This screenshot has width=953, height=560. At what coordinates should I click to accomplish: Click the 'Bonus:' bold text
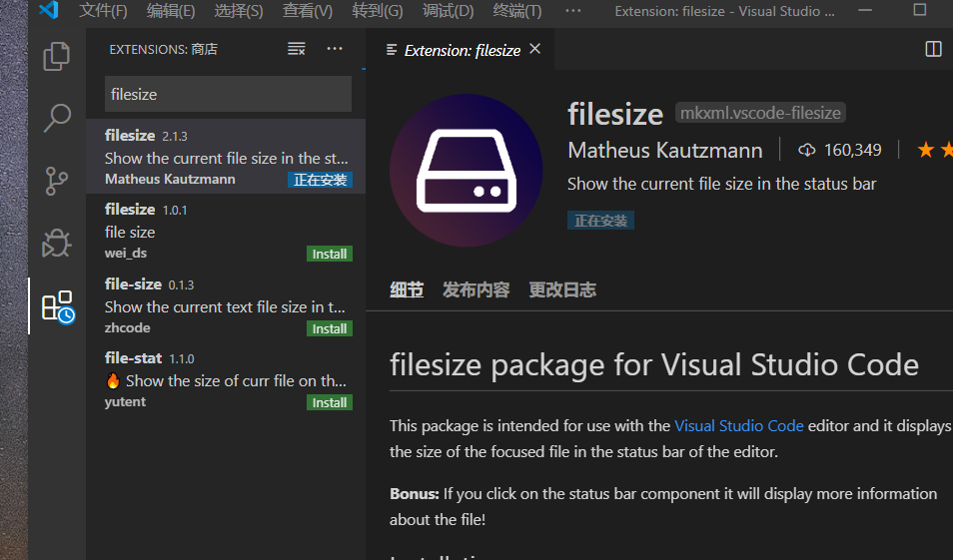[414, 494]
